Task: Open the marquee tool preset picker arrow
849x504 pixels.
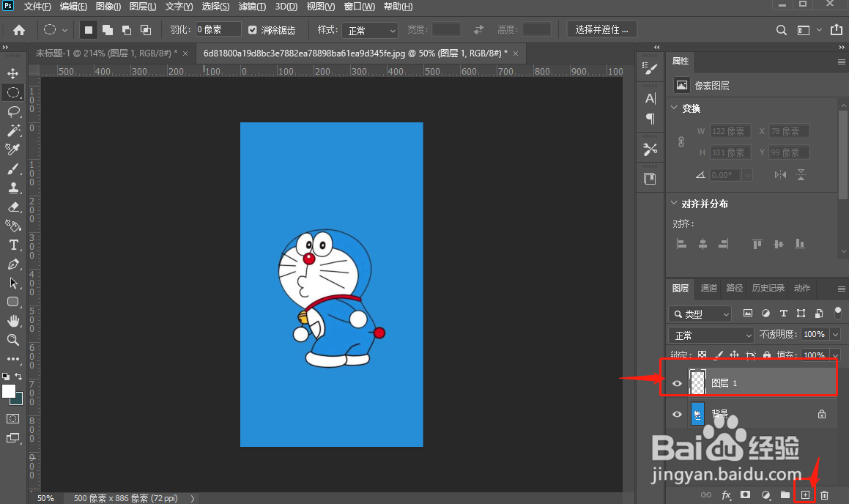Action: click(64, 30)
